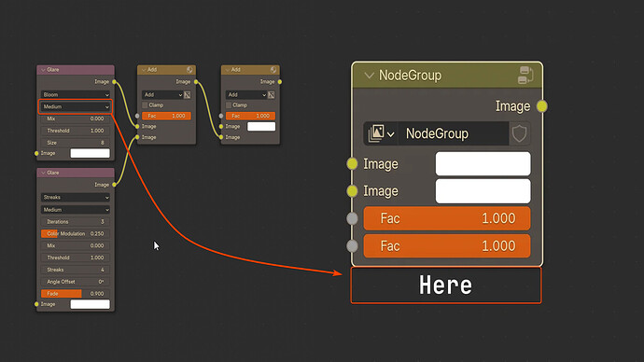Click the white Image swatch on right Add node
The width and height of the screenshot is (644, 362).
pyautogui.click(x=261, y=126)
